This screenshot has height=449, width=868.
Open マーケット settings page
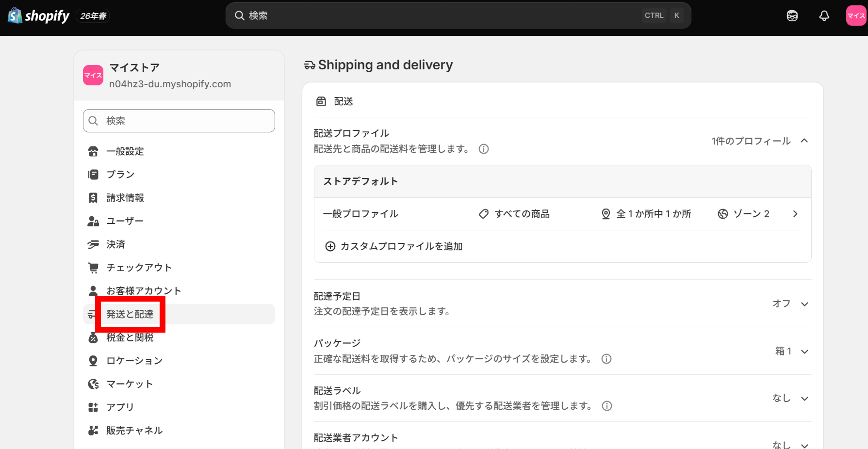pyautogui.click(x=179, y=384)
